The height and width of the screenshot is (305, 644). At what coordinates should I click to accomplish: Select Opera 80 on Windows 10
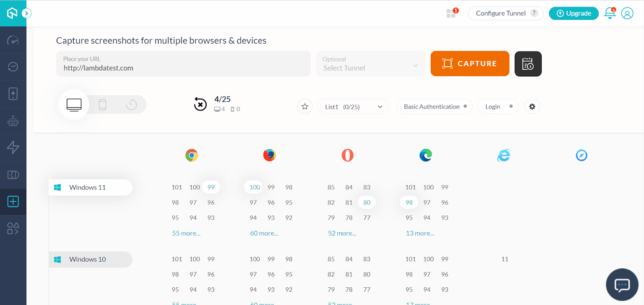point(367,274)
